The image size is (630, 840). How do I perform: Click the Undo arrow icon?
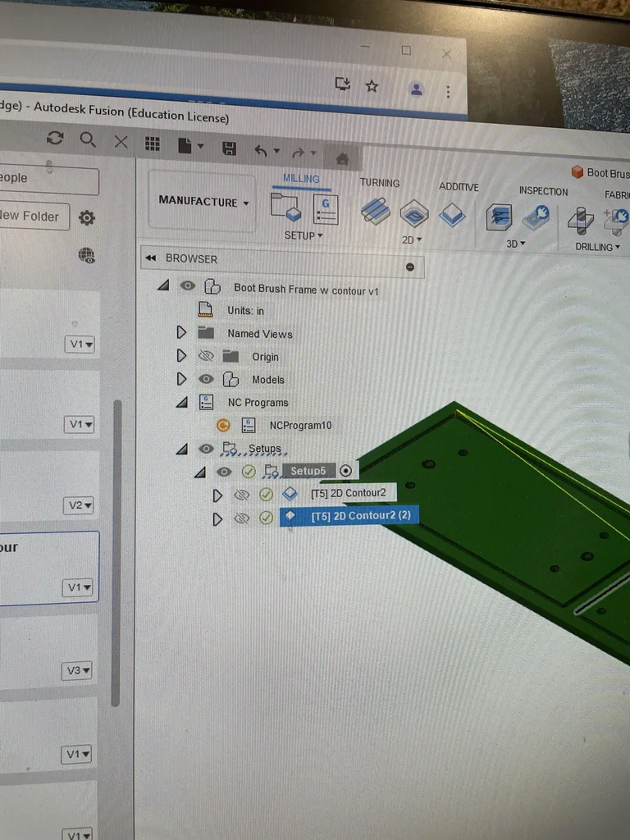[x=261, y=150]
